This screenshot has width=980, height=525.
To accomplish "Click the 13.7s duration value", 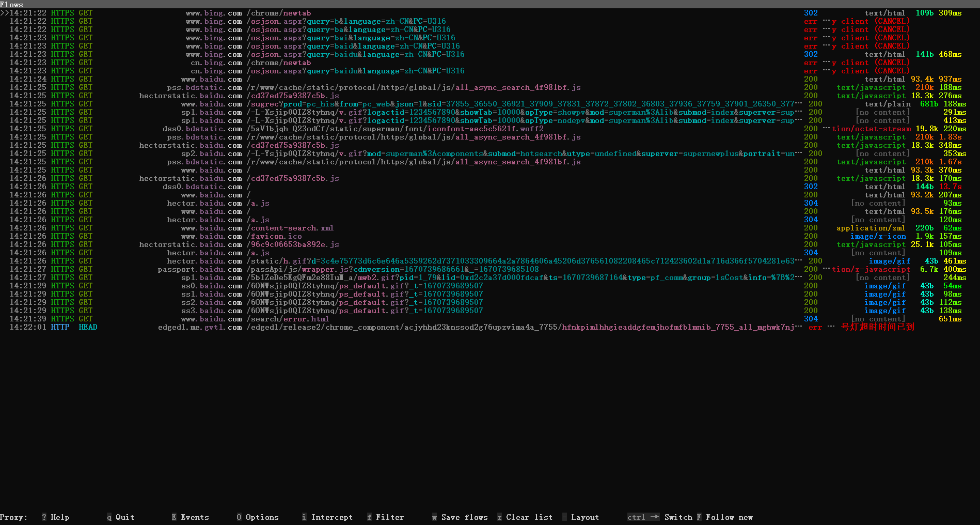I will click(950, 187).
